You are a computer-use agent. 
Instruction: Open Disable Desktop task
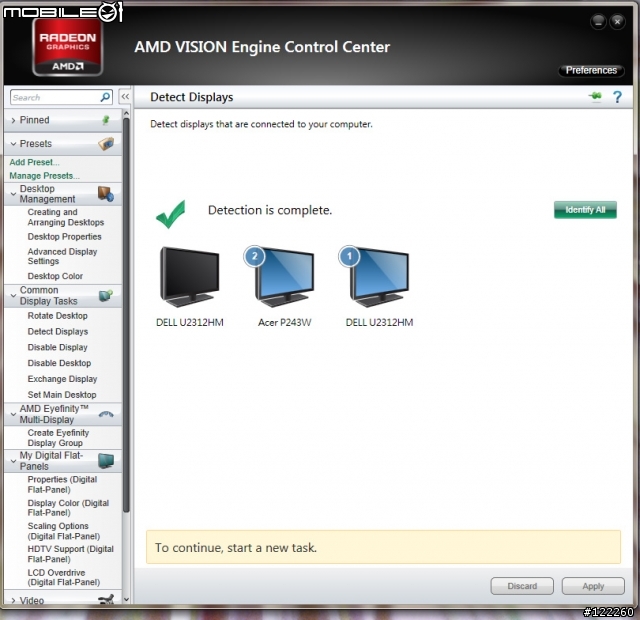tap(59, 363)
